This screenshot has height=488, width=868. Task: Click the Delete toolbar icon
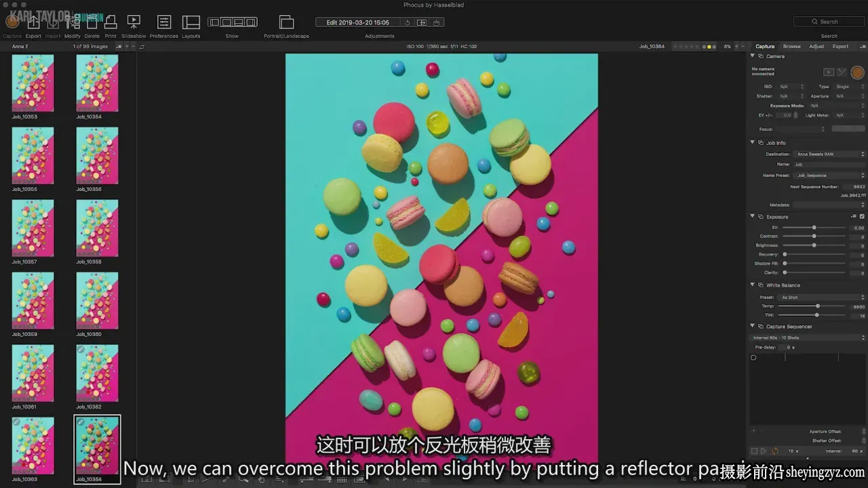tap(92, 22)
